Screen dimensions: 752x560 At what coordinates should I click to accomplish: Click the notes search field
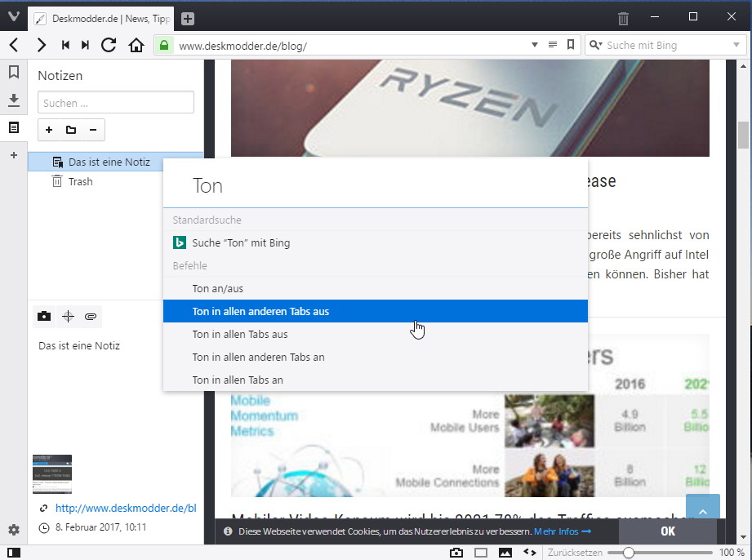click(116, 103)
